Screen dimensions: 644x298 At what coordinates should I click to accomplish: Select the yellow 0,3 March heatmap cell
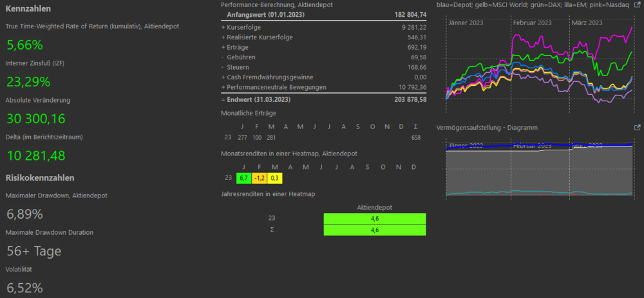pos(275,178)
